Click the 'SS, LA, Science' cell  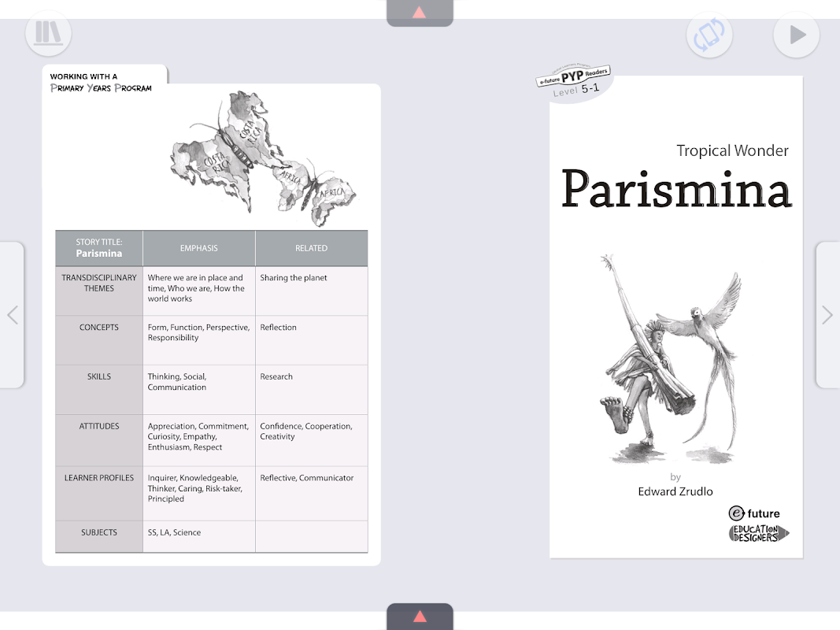point(198,537)
